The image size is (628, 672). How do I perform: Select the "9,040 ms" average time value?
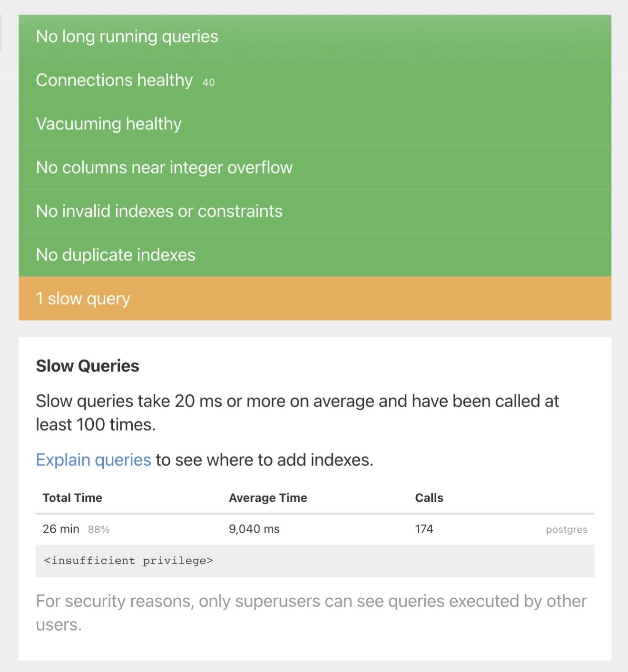[x=254, y=529]
